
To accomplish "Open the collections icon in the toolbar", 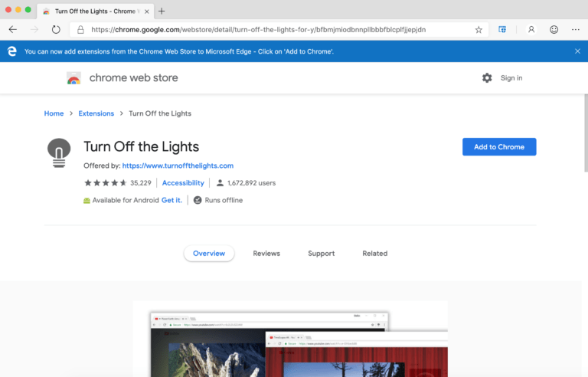I will click(502, 29).
